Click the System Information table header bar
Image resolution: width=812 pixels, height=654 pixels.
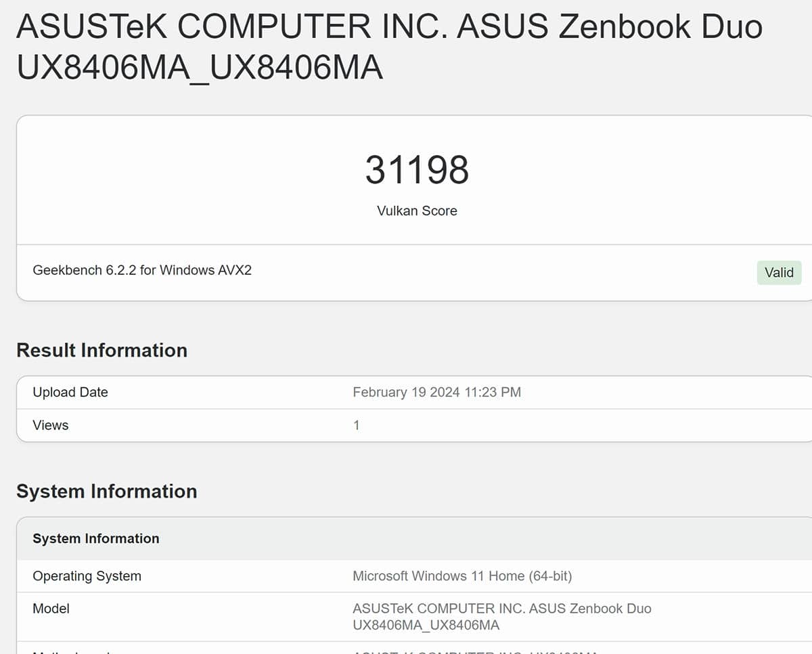coord(96,538)
